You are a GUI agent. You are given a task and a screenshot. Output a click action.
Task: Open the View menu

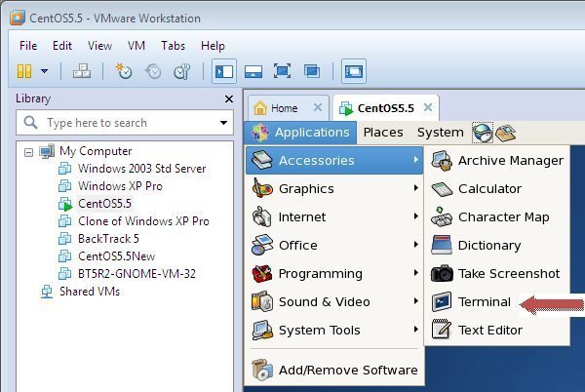click(99, 46)
